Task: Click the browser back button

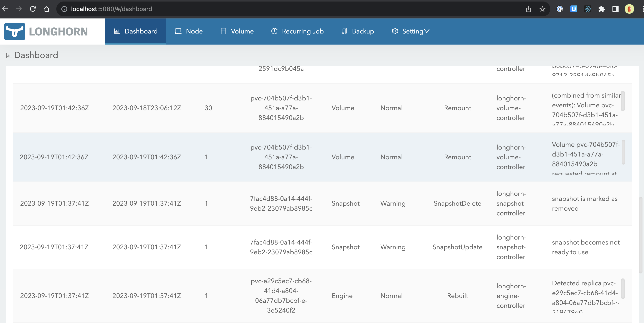Action: [x=5, y=9]
